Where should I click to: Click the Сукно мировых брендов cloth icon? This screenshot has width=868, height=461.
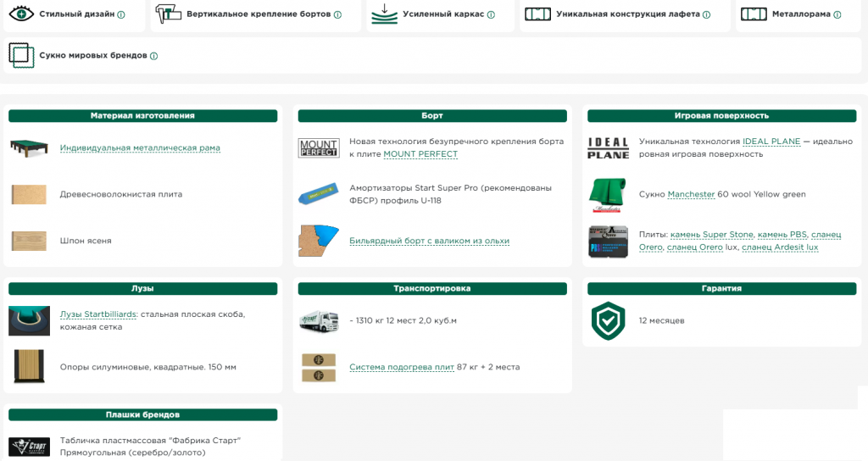(21, 55)
